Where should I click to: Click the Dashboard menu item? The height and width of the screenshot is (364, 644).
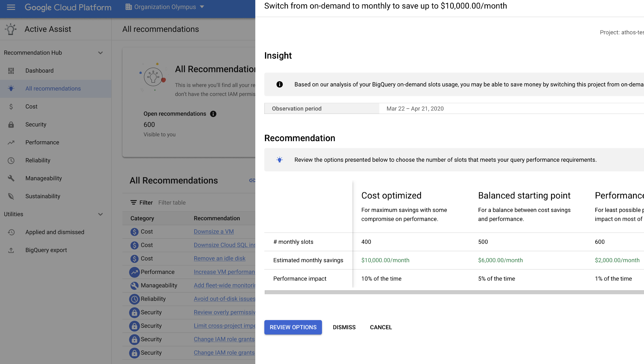point(39,70)
